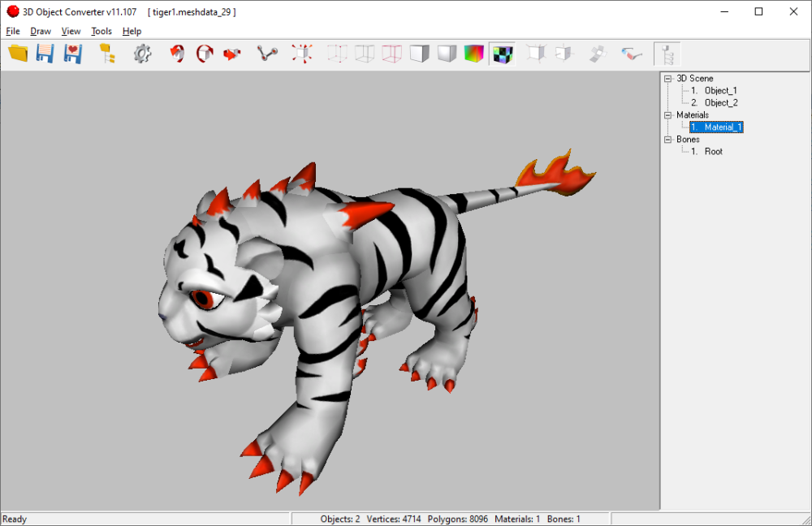Image resolution: width=812 pixels, height=526 pixels.
Task: Toggle the textured checkerboard display mode
Action: click(501, 53)
